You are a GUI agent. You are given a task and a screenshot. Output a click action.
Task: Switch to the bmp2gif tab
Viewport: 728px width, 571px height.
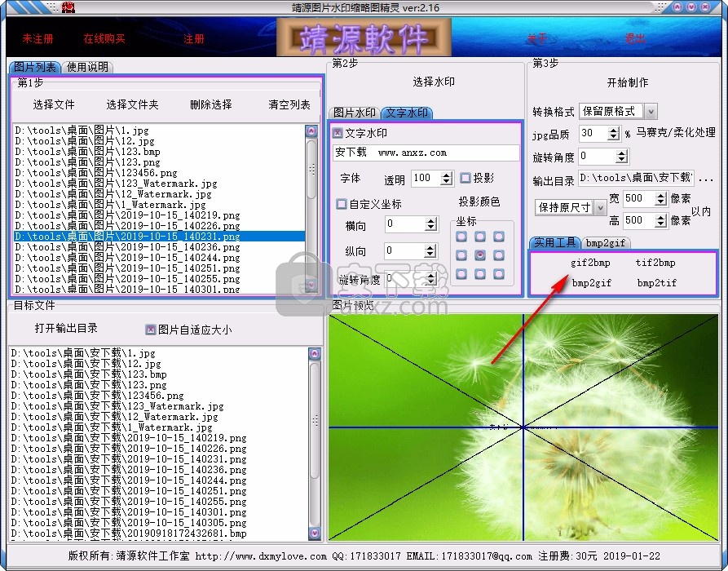pos(606,242)
